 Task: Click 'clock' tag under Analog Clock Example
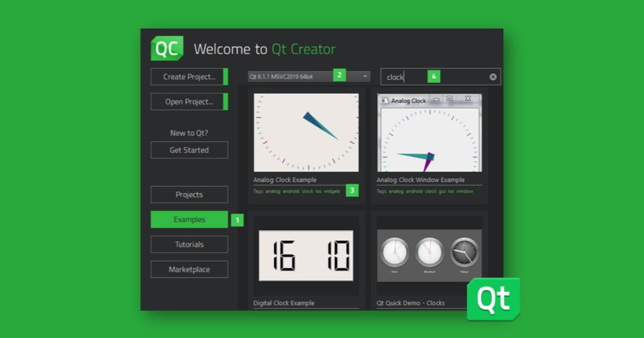[x=308, y=191]
